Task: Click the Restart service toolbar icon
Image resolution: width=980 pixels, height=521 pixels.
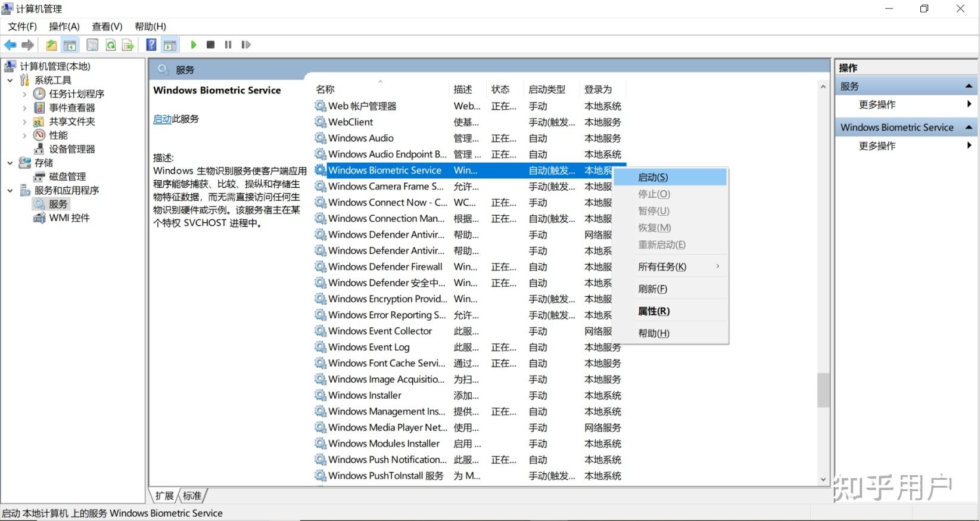Action: [246, 45]
